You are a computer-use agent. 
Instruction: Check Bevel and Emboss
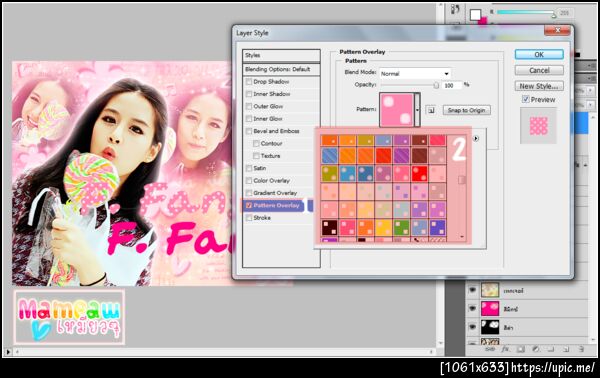click(249, 131)
